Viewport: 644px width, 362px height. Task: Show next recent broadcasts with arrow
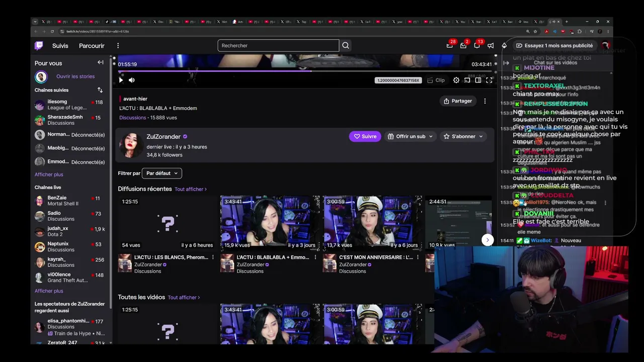pyautogui.click(x=488, y=240)
